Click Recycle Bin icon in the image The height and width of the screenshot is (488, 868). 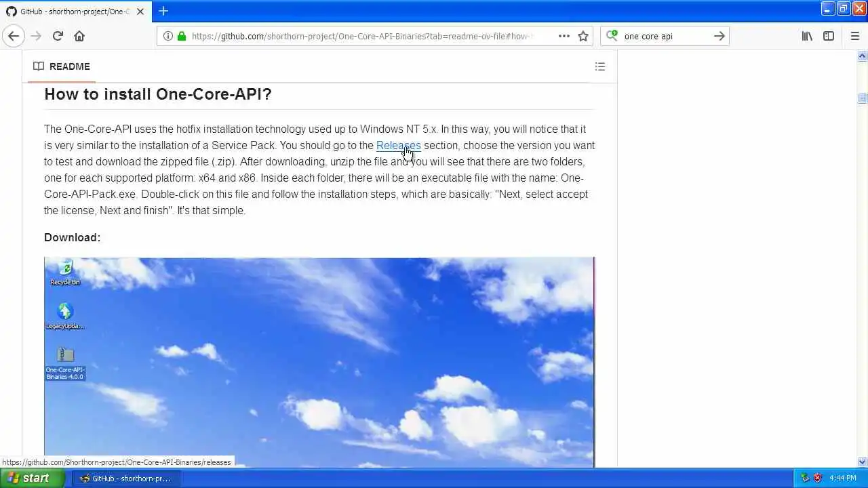coord(65,272)
